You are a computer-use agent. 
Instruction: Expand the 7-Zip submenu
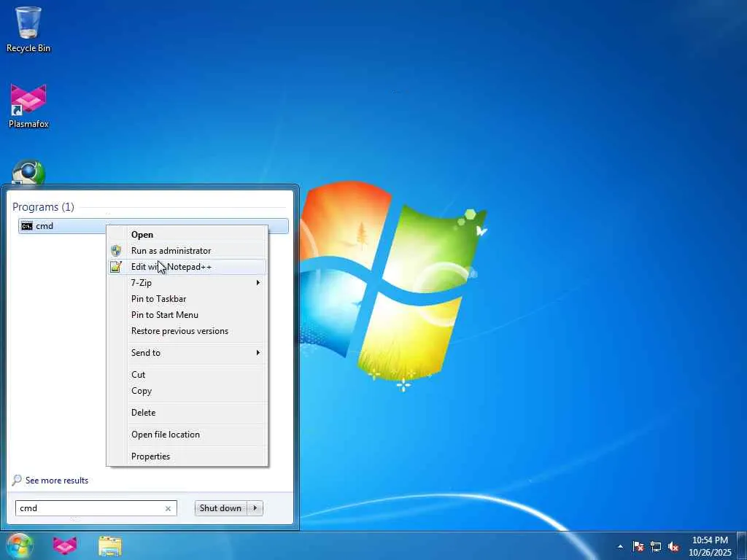click(x=187, y=283)
